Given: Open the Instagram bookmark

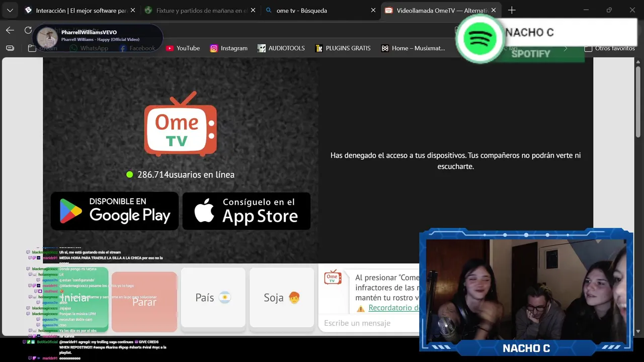Looking at the screenshot, I should (x=229, y=48).
